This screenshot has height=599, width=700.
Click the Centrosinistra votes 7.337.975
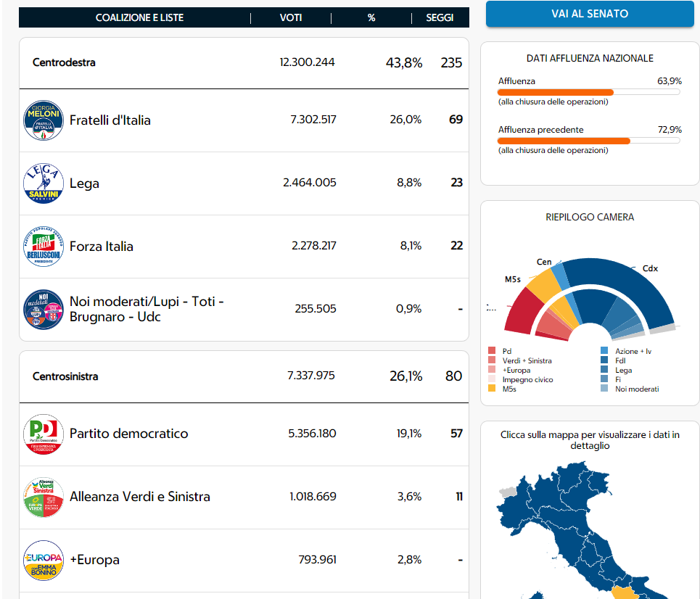coord(310,376)
